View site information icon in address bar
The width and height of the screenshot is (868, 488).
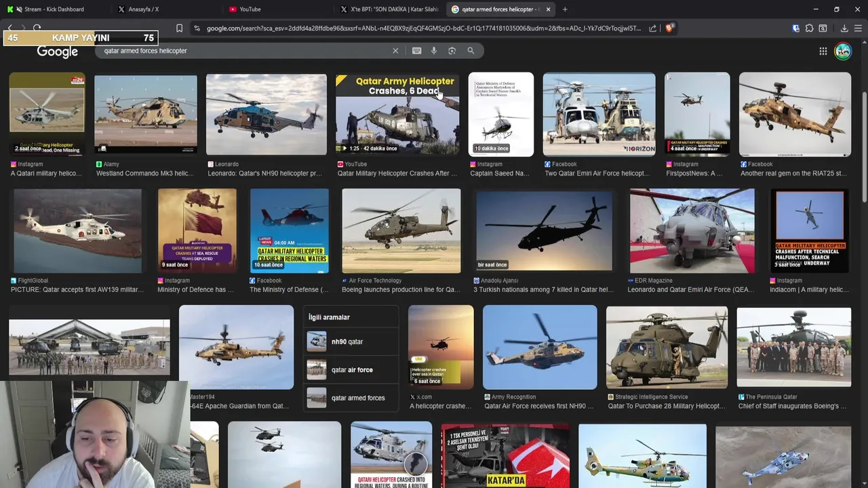click(x=197, y=28)
